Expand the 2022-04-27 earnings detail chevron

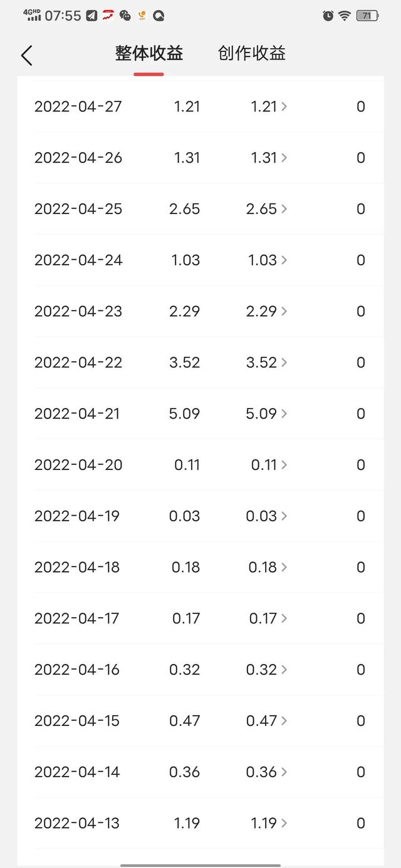coord(284,107)
